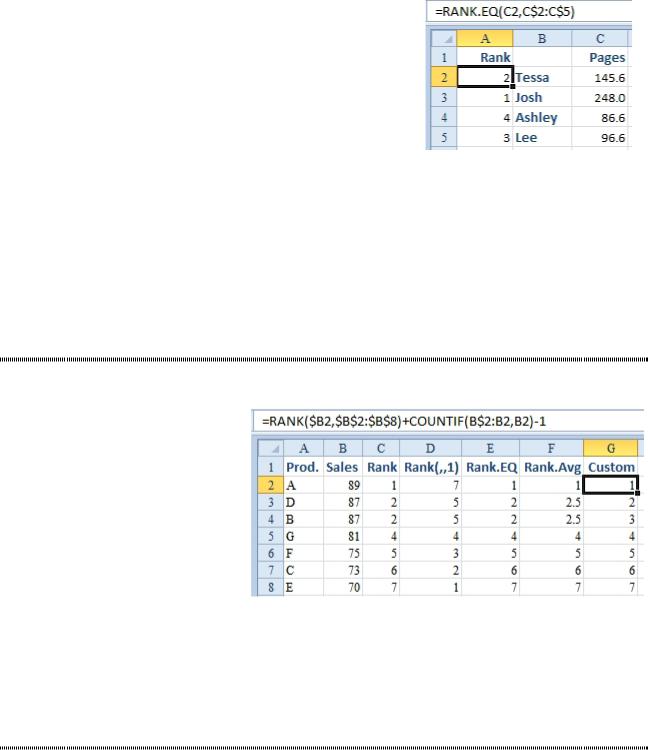648x750 pixels.
Task: Select column A header above the Rank cell
Action: [485, 38]
